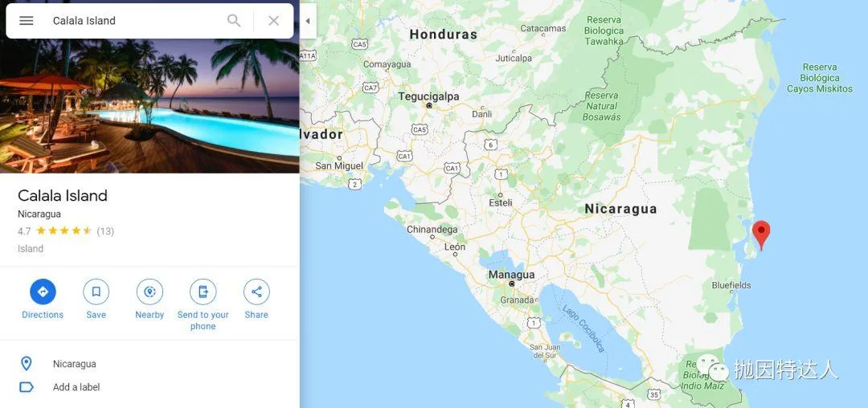Click Add a label
868x408 pixels.
point(76,387)
